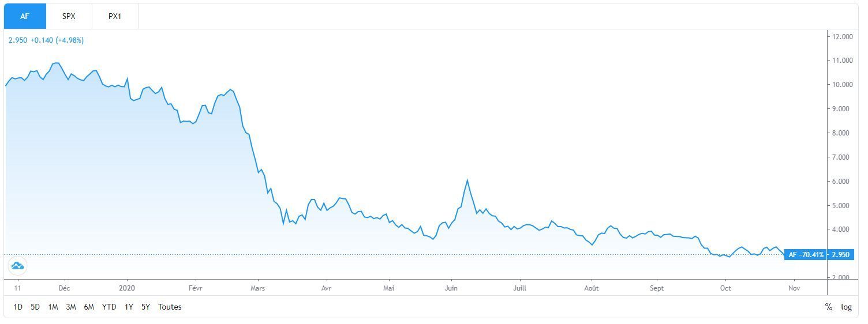
Task: Click the June price peak on chart
Action: (467, 180)
